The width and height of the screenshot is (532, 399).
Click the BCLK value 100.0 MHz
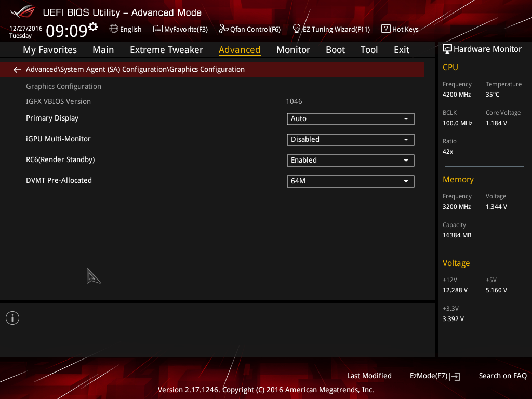pos(457,123)
